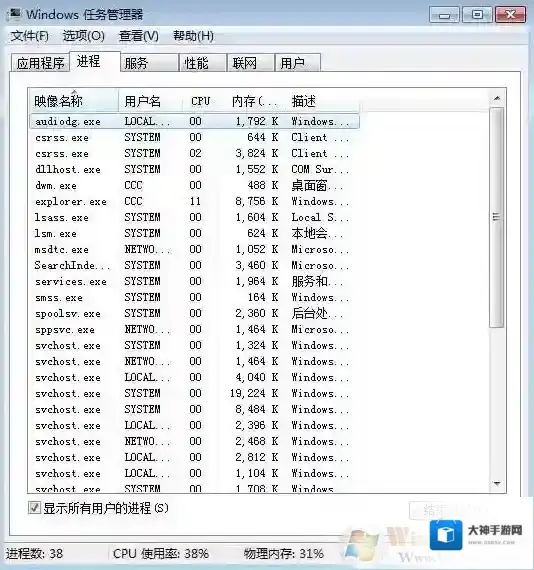Close the Task Manager window

tap(511, 15)
